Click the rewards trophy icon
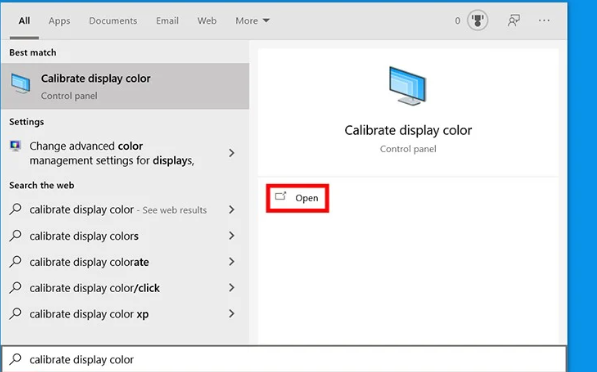This screenshot has width=597, height=372. point(477,20)
